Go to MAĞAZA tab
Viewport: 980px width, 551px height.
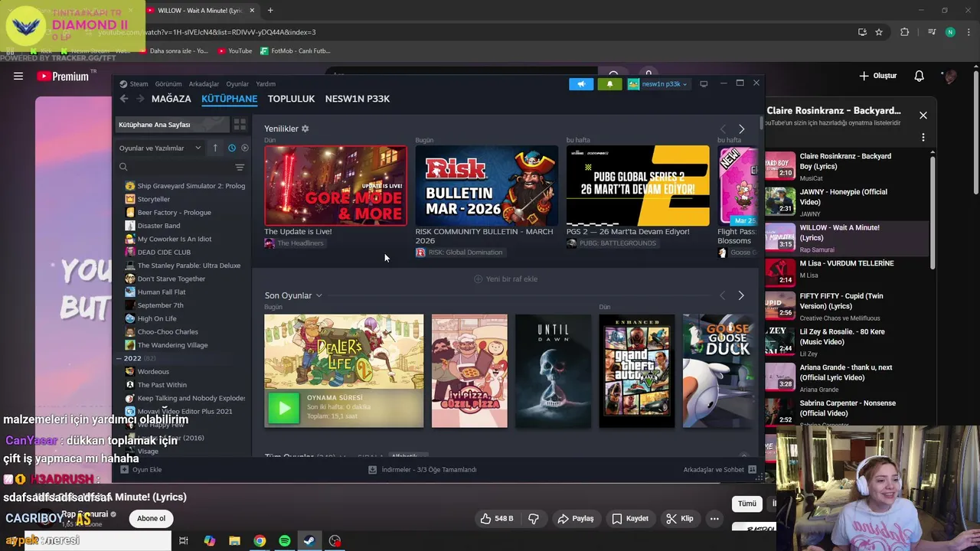(x=171, y=99)
